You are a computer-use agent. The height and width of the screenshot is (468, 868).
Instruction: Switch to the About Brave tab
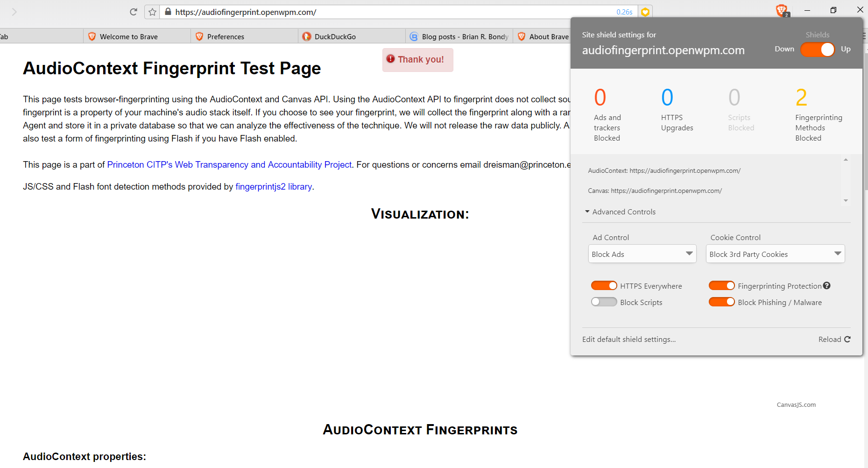coord(543,36)
